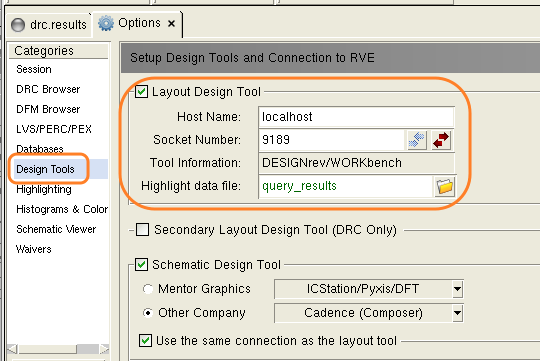Image resolution: width=540 pixels, height=361 pixels.
Task: Click the gray circle icon on drc.results tab
Action: point(18,25)
